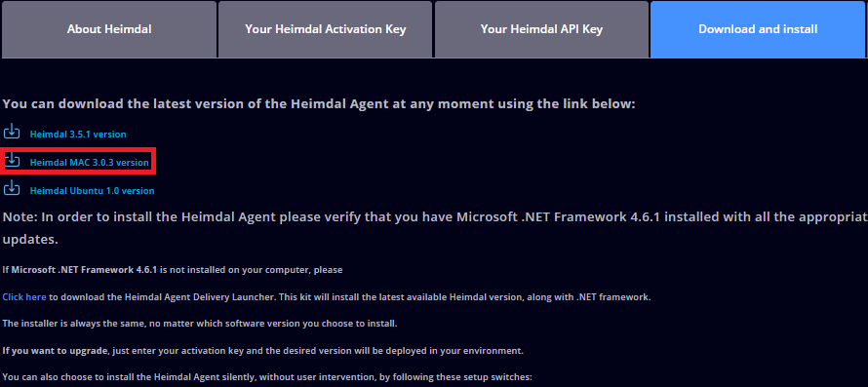Click the download icon beside Heimdal Ubuntu 1.0
868x387 pixels.
[x=12, y=188]
